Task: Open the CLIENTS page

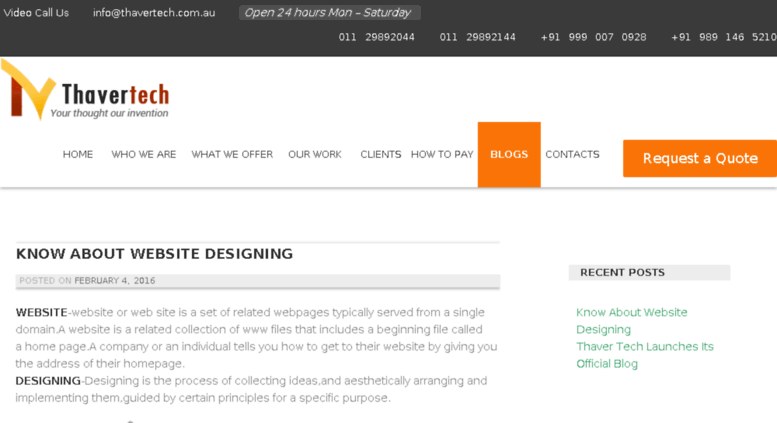Action: [381, 155]
